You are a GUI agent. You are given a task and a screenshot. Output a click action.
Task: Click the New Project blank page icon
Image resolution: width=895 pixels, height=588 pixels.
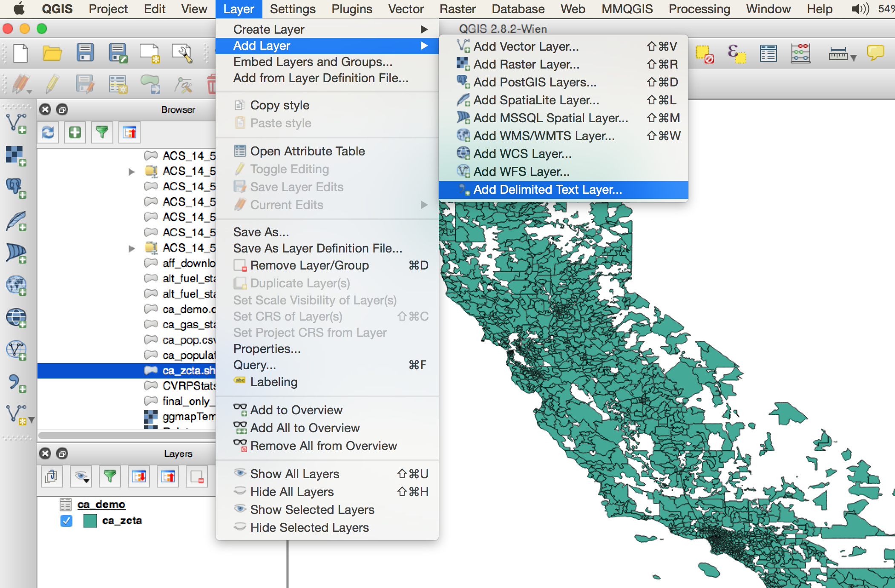point(20,53)
